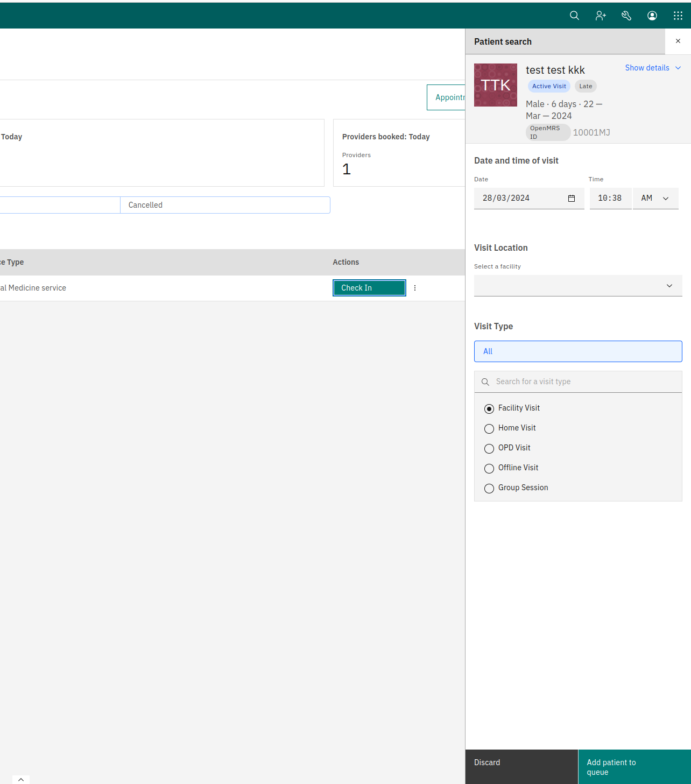691x784 pixels.
Task: Open the calendar icon in Date field
Action: pos(572,199)
